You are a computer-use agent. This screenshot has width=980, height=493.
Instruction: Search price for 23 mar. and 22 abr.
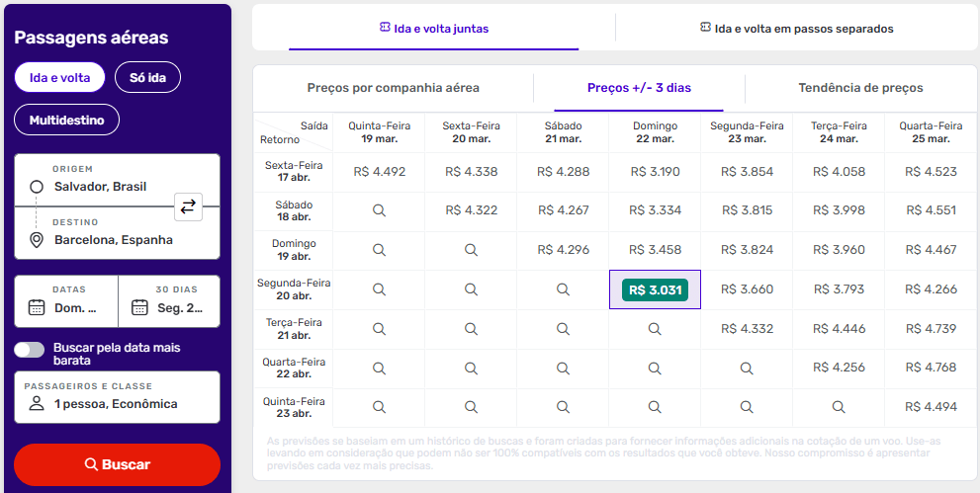point(747,368)
